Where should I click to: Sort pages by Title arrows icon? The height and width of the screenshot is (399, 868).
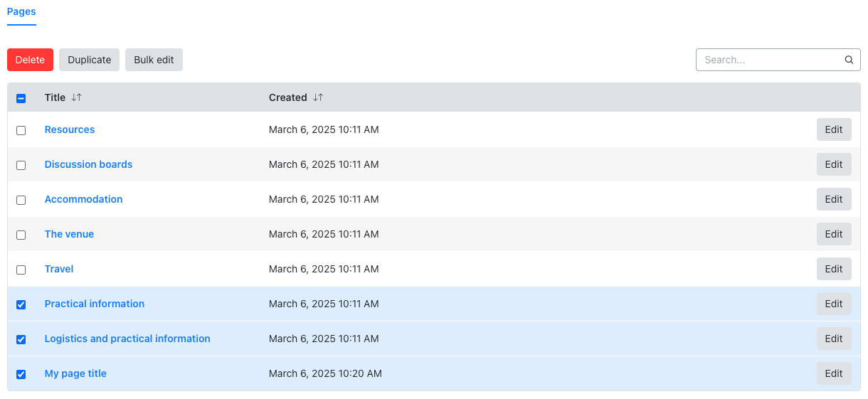77,97
